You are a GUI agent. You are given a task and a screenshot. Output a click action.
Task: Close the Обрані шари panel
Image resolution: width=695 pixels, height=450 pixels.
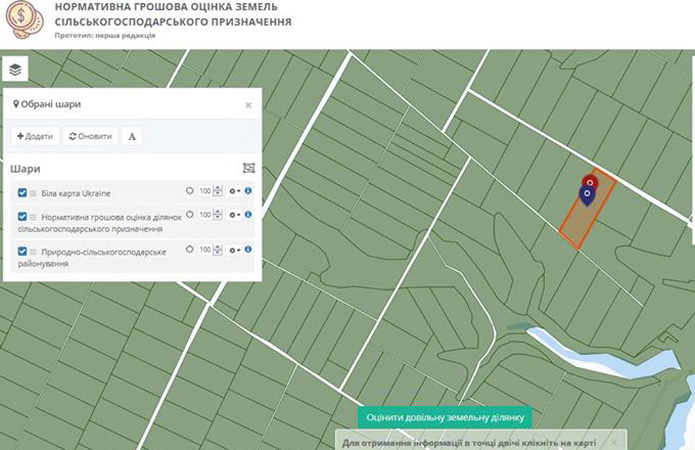pos(249,104)
